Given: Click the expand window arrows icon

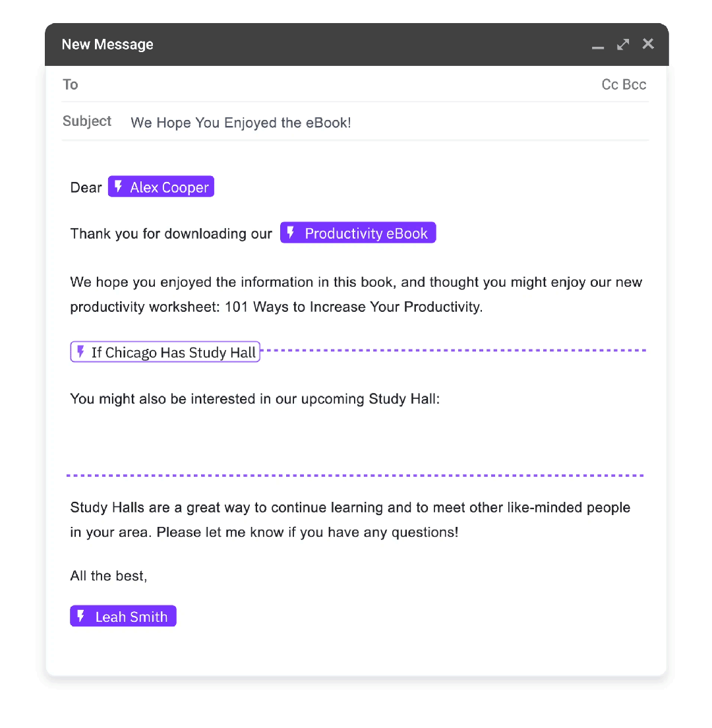Looking at the screenshot, I should [622, 44].
